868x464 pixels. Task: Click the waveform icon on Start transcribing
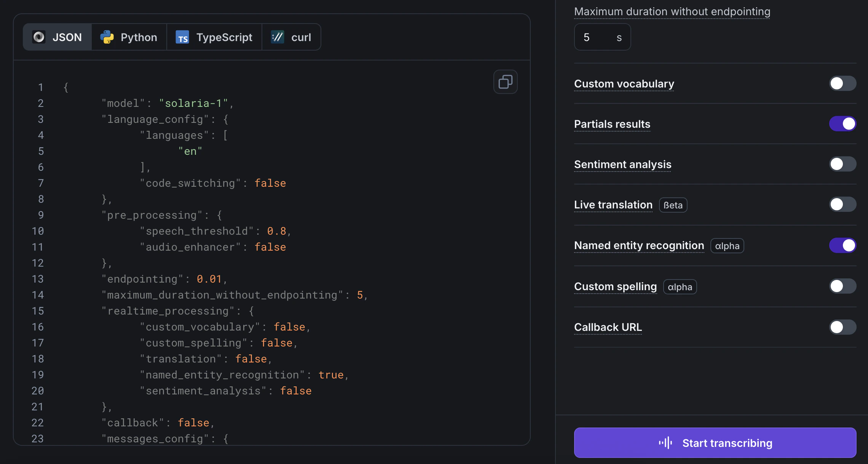coord(666,443)
